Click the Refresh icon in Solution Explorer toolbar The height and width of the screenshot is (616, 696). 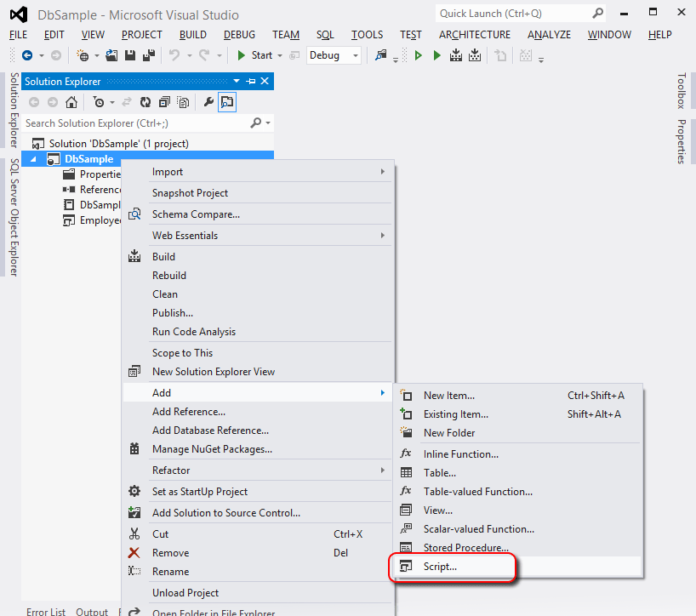click(145, 102)
